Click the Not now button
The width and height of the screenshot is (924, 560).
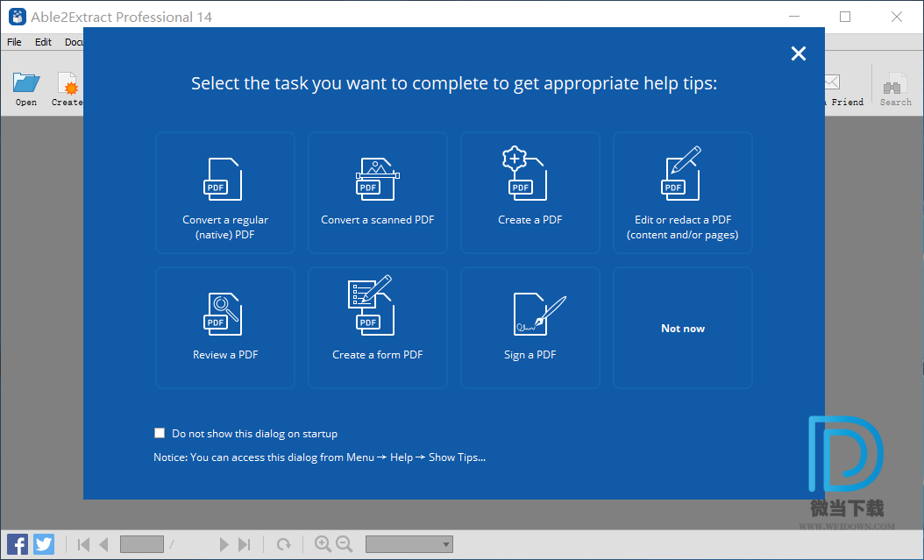(x=682, y=328)
